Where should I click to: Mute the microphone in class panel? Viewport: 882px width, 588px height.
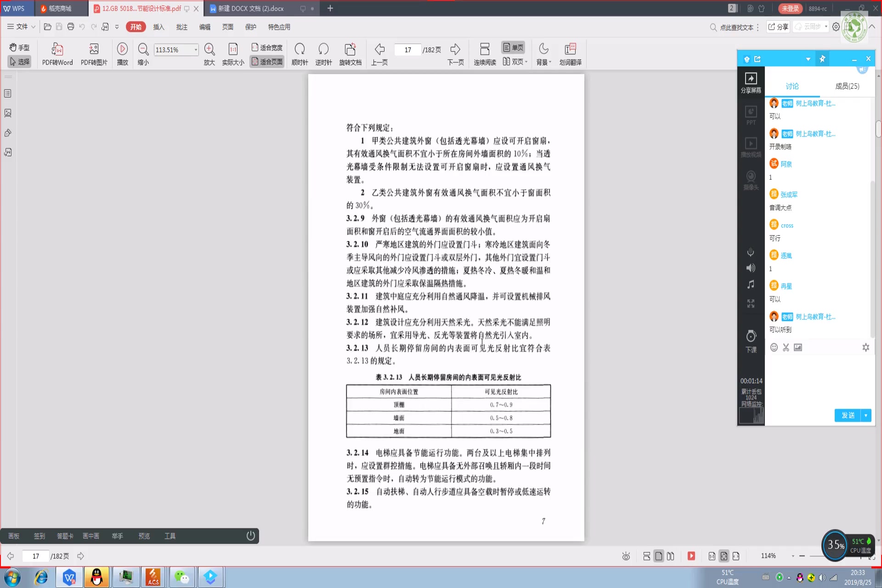(751, 252)
